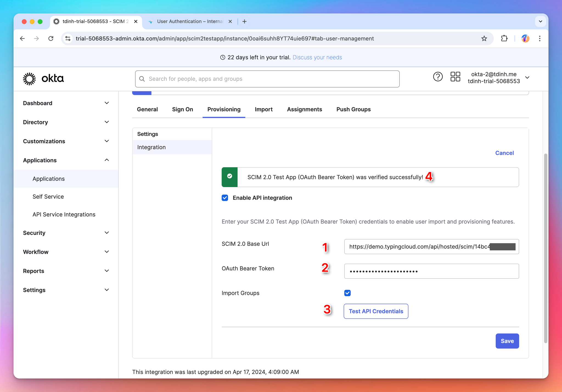Open the tab search chevron in title bar
The width and height of the screenshot is (562, 392).
(x=540, y=21)
